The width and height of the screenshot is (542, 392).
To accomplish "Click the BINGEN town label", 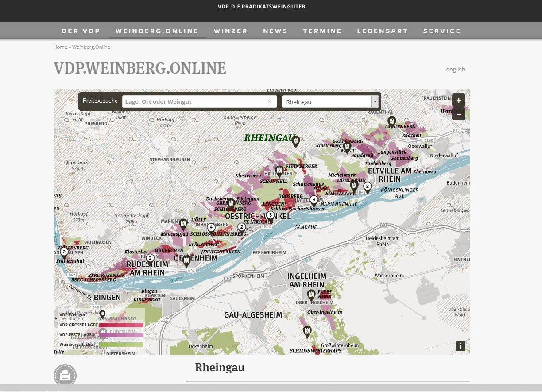I will (108, 298).
